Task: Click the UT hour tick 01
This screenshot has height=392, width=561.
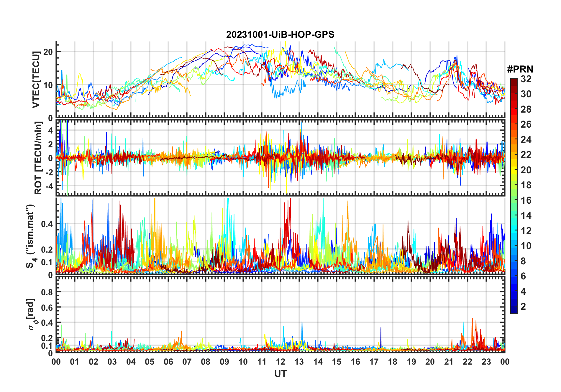Action: [x=75, y=362]
